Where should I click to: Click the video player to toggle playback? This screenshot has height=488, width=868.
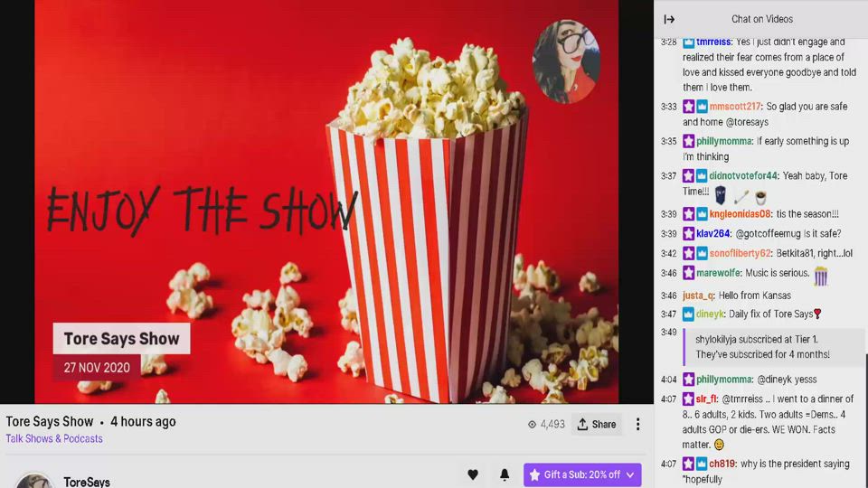[x=326, y=201]
